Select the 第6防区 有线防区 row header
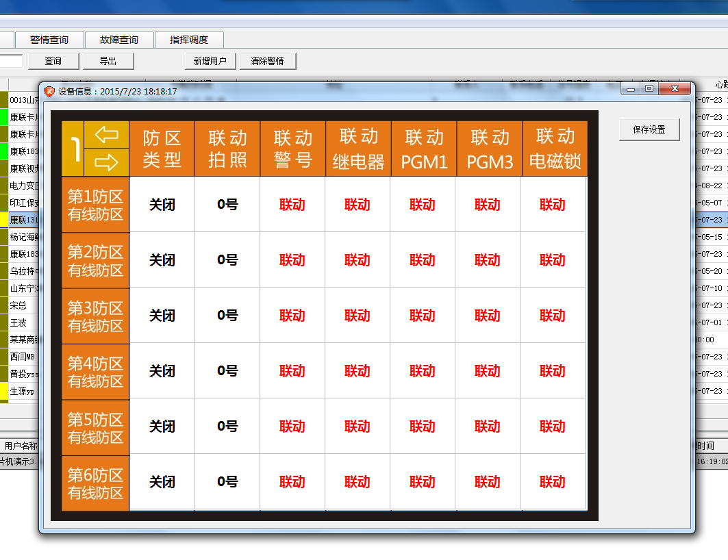728x560 pixels. click(x=95, y=483)
